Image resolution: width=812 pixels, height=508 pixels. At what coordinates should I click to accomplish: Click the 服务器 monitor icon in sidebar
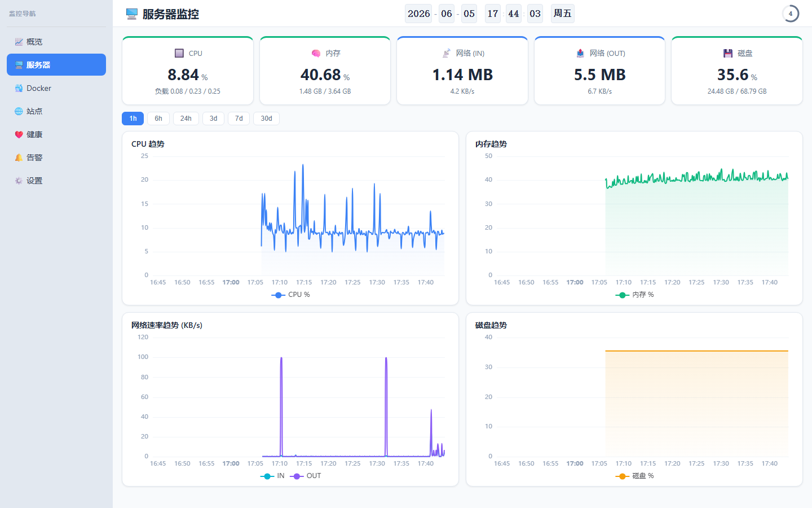pyautogui.click(x=19, y=65)
